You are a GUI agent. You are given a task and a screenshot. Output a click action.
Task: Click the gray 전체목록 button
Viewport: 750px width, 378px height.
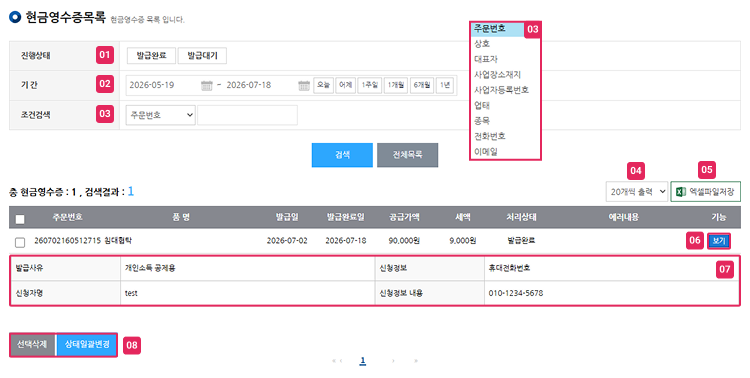tap(407, 155)
